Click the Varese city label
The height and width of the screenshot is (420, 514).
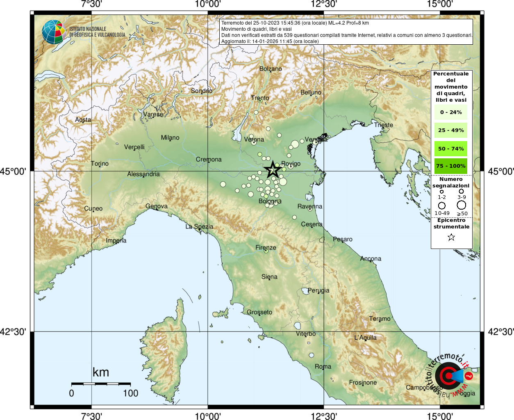[153, 114]
